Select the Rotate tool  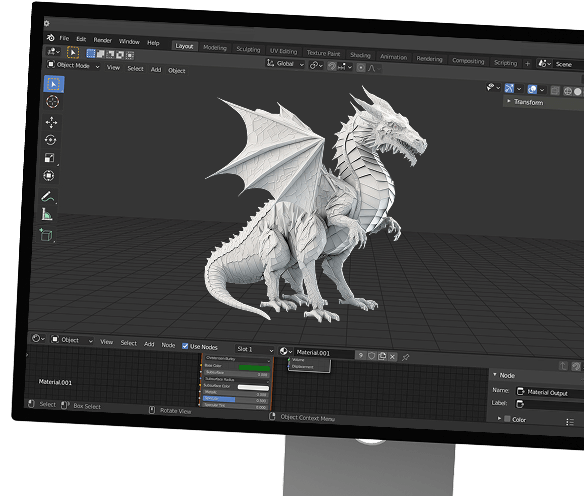click(x=50, y=140)
